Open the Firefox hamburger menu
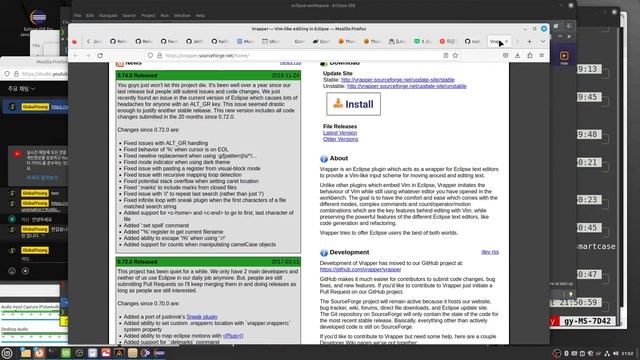 (x=542, y=56)
